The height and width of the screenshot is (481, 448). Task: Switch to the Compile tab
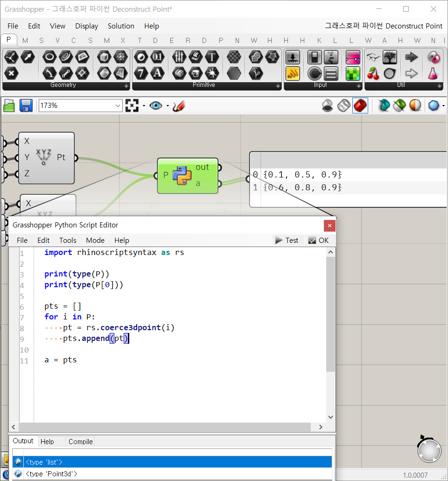pyautogui.click(x=80, y=441)
